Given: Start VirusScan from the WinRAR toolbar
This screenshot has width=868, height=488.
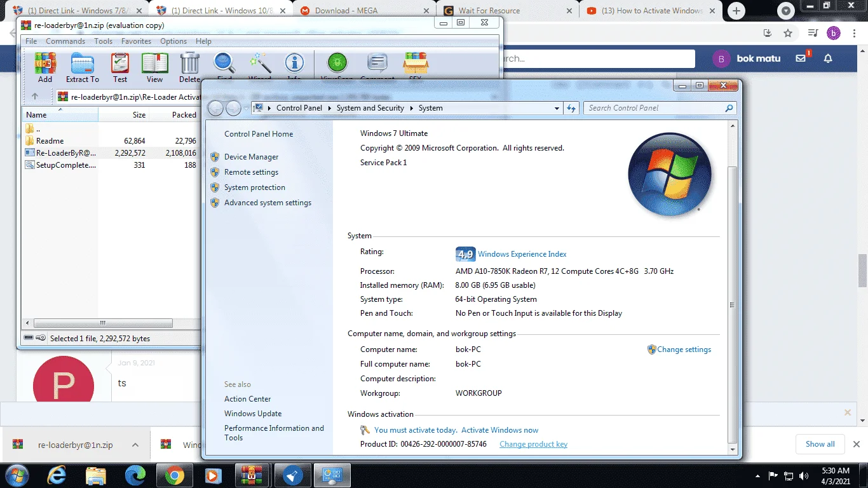Looking at the screenshot, I should pyautogui.click(x=337, y=64).
